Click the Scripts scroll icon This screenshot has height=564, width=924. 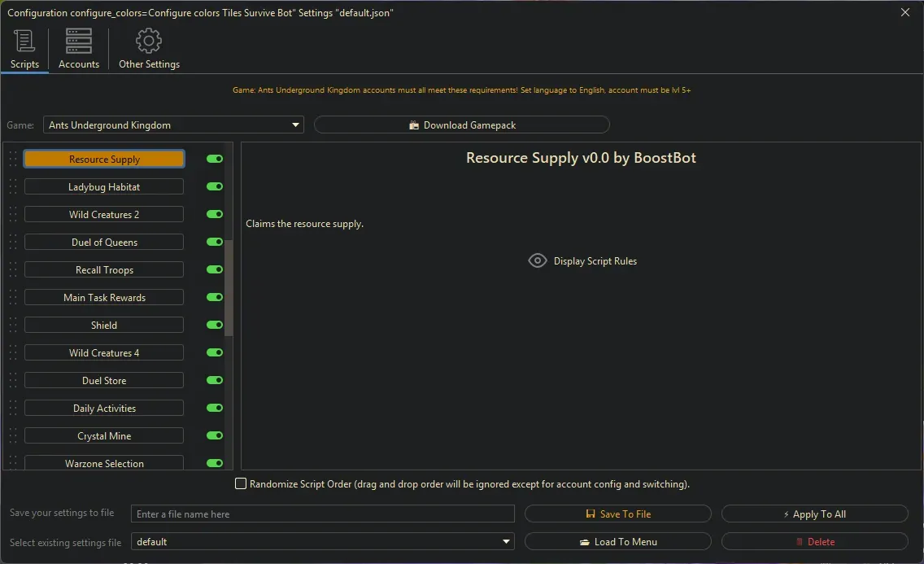coord(24,42)
